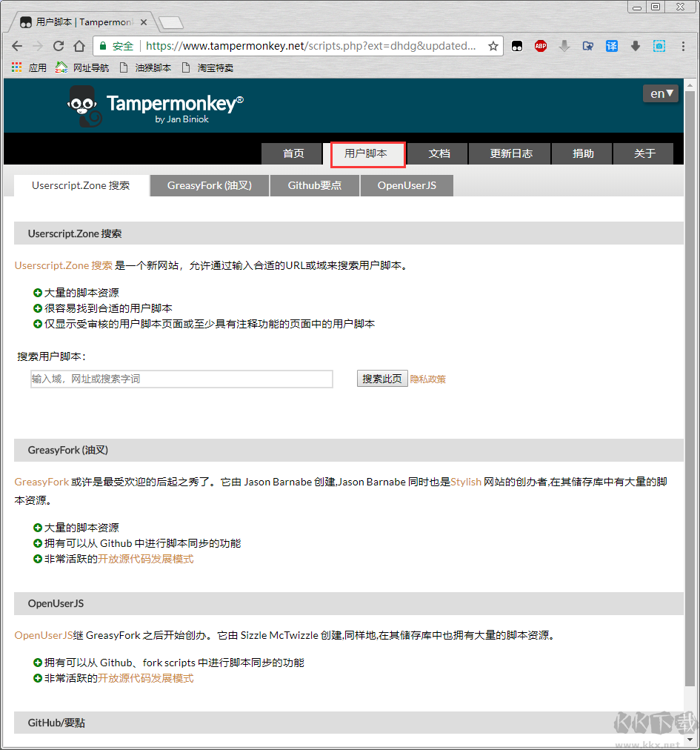The height and width of the screenshot is (750, 700).
Task: Select 用户脚本 navigation tab
Action: pyautogui.click(x=367, y=154)
